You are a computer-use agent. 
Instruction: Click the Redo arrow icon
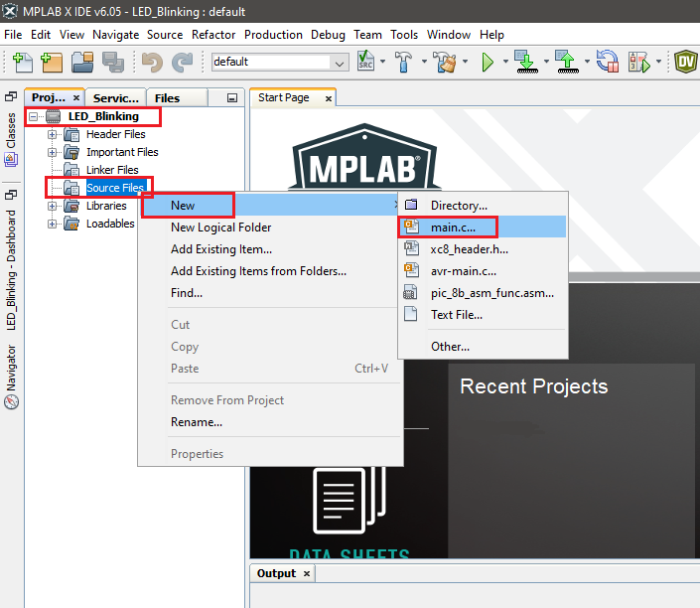tap(182, 63)
